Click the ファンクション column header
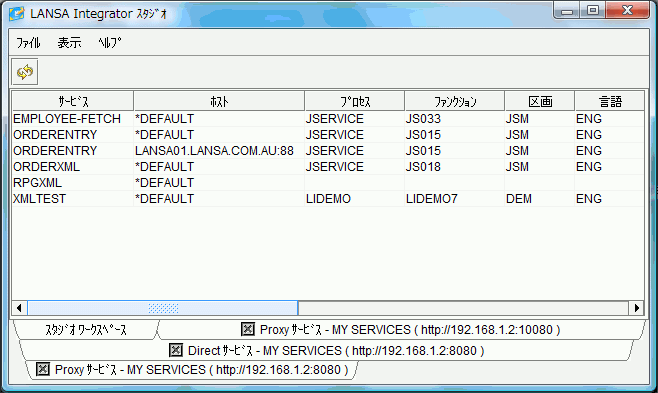This screenshot has width=658, height=393. pyautogui.click(x=455, y=101)
